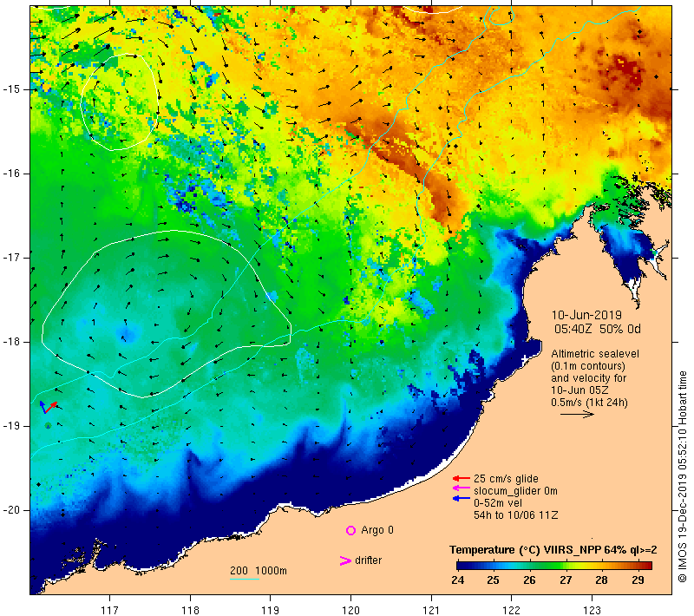Click the longitude axis label 119
This screenshot has height=616, width=694.
point(271,611)
